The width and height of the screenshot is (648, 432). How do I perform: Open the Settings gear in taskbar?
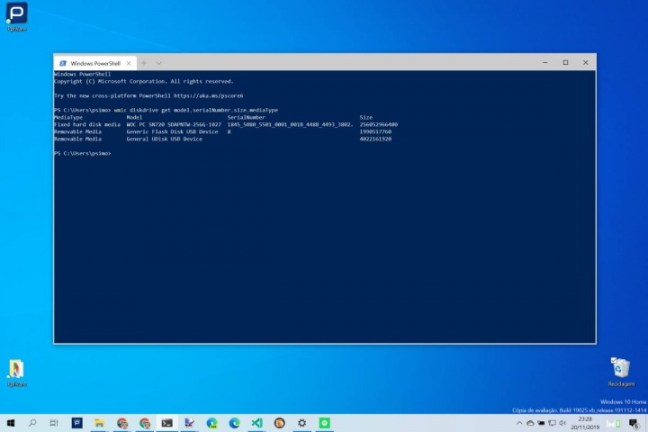tap(302, 423)
